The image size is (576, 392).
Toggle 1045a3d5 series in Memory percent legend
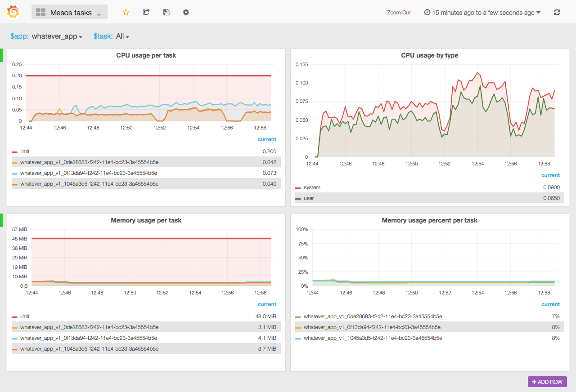373,338
